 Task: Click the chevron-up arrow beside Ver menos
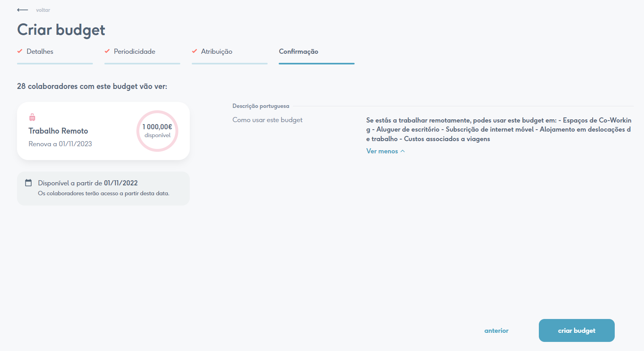click(x=403, y=151)
